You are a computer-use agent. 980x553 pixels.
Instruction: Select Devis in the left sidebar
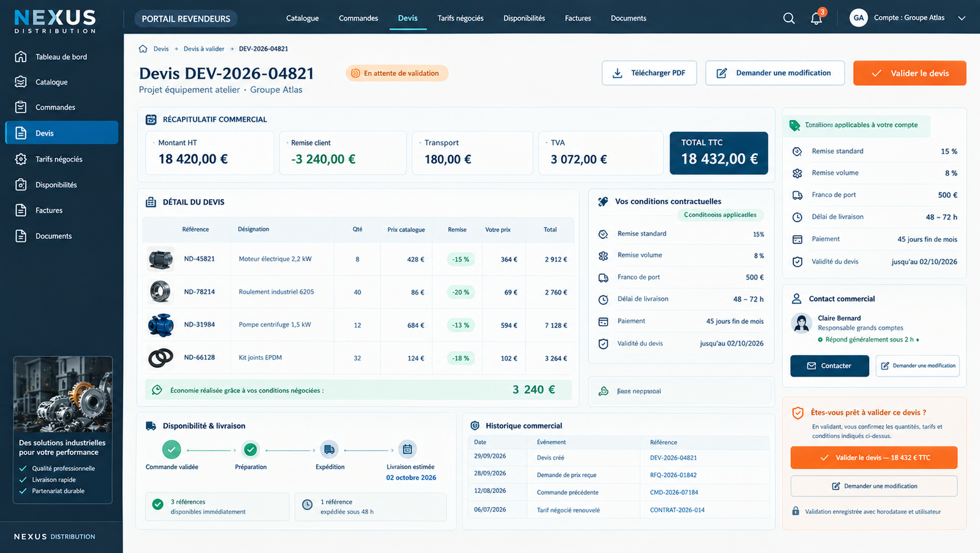[x=62, y=133]
